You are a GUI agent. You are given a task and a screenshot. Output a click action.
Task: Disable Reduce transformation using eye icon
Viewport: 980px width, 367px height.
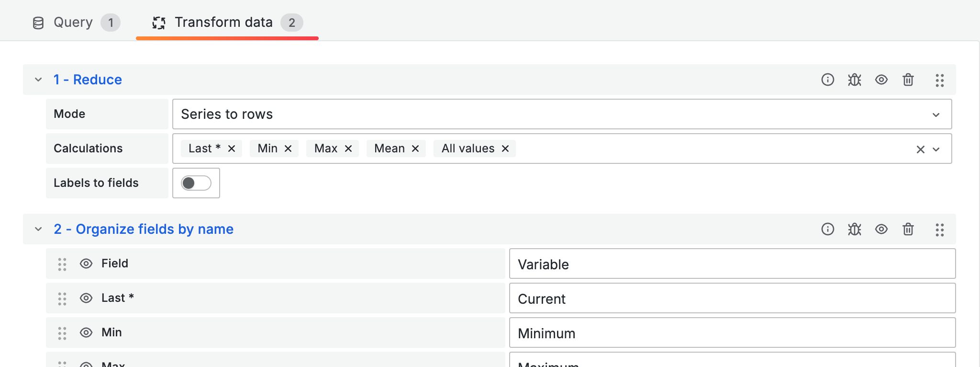[881, 80]
